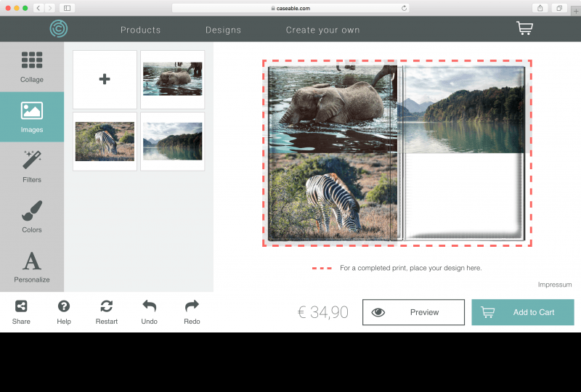Image resolution: width=581 pixels, height=392 pixels.
Task: Select the lake landscape thumbnail
Action: 173,142
